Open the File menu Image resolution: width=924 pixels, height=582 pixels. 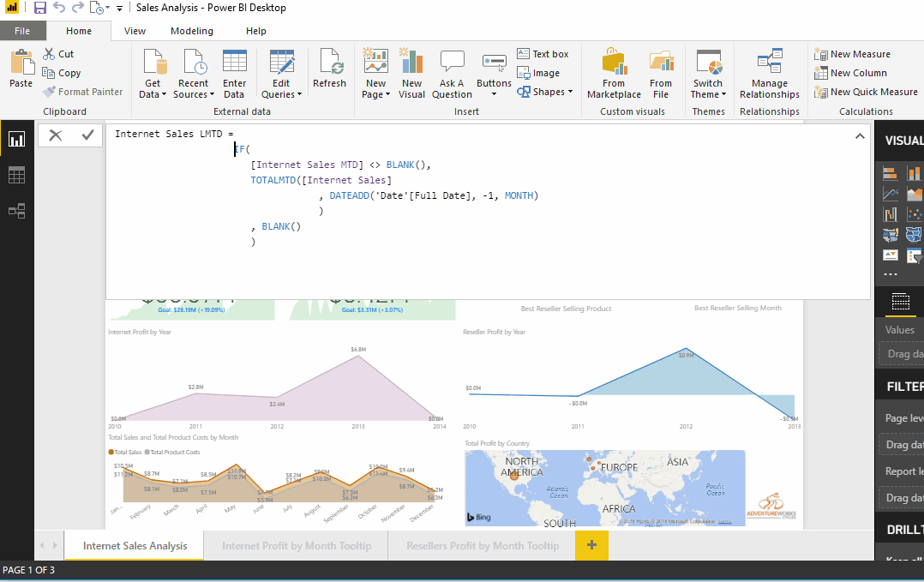(x=22, y=31)
